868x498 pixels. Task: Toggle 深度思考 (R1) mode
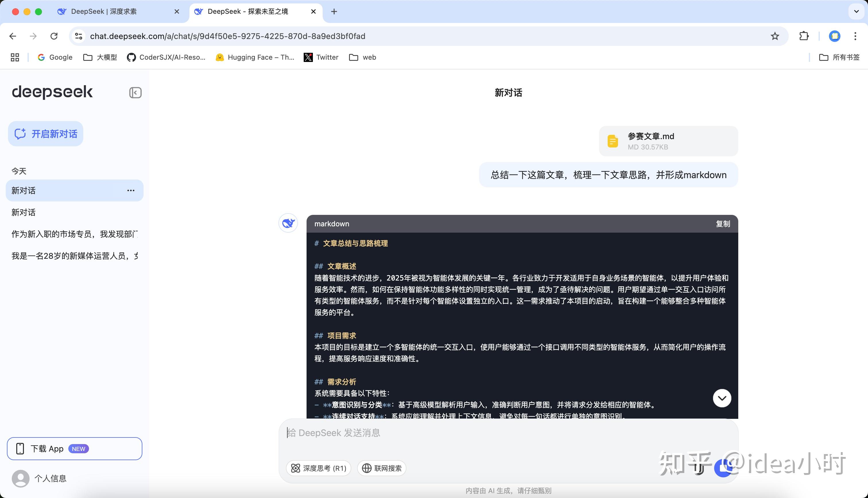pos(319,468)
